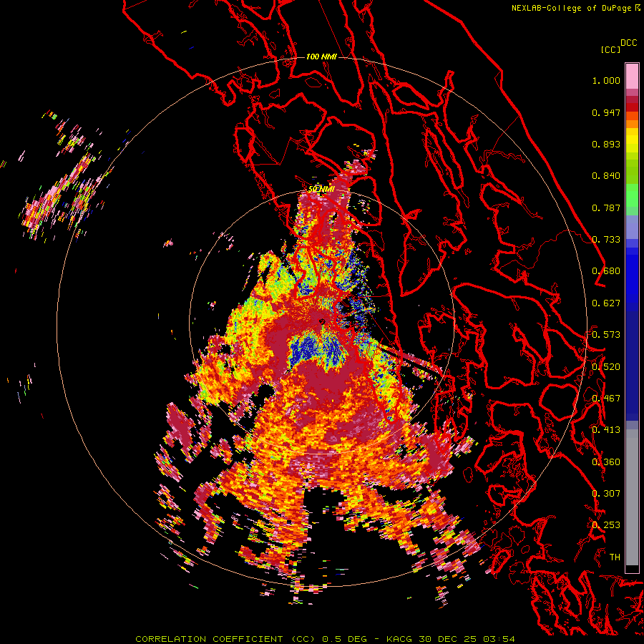Image resolution: width=644 pixels, height=644 pixels.
Task: Click the 0.787 value on color scale
Action: tap(606, 208)
